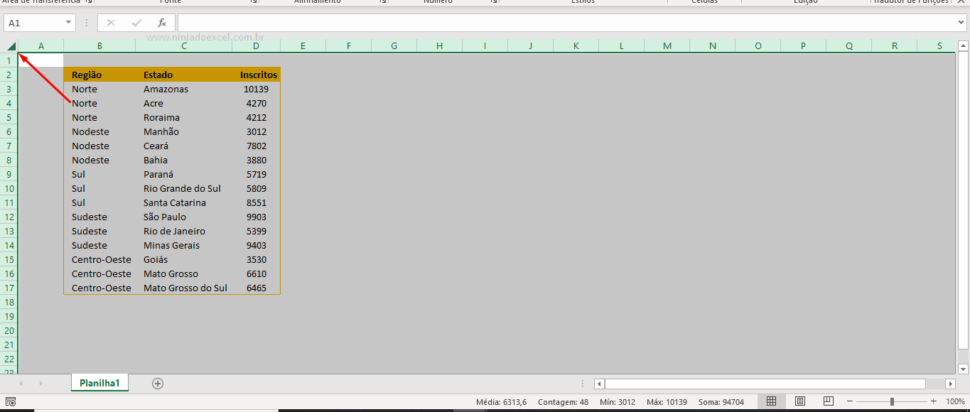Add a new sheet with plus icon
Image resolution: width=970 pixels, height=412 pixels.
click(158, 384)
